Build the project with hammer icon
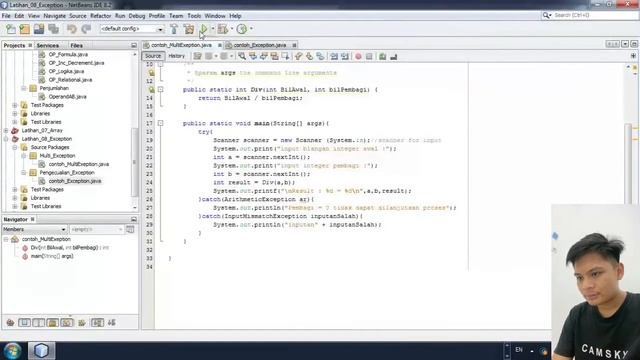Viewport: 640px width, 360px height. coord(174,29)
